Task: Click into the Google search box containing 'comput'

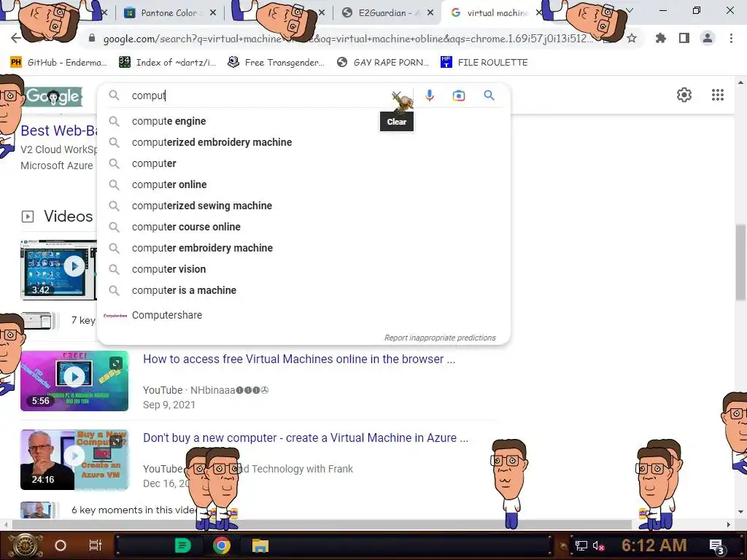Action: coord(258,96)
